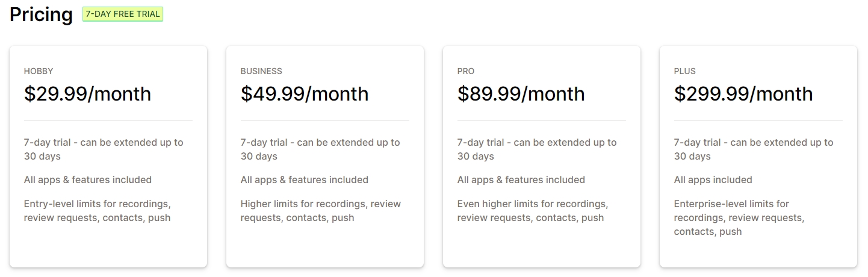The width and height of the screenshot is (868, 277).
Task: Click the $49.99/month price
Action: pyautogui.click(x=305, y=94)
